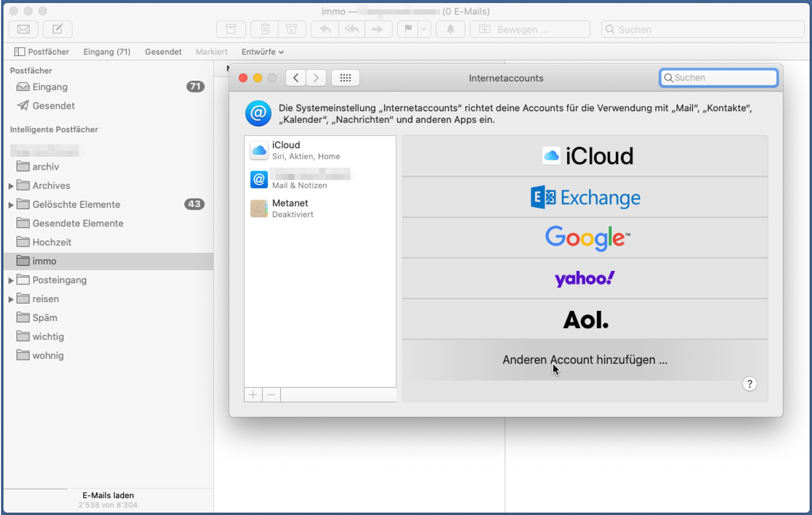This screenshot has width=812, height=515.
Task: Click Anderen Account hinzufügen option
Action: (x=585, y=360)
